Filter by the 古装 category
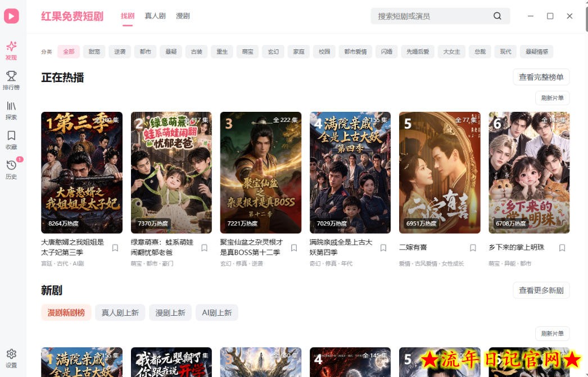 [x=197, y=52]
